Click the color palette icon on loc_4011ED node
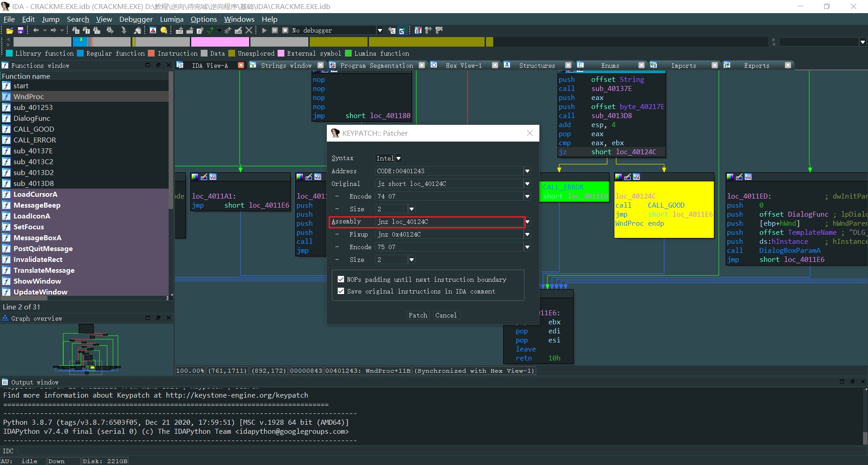 click(x=730, y=177)
